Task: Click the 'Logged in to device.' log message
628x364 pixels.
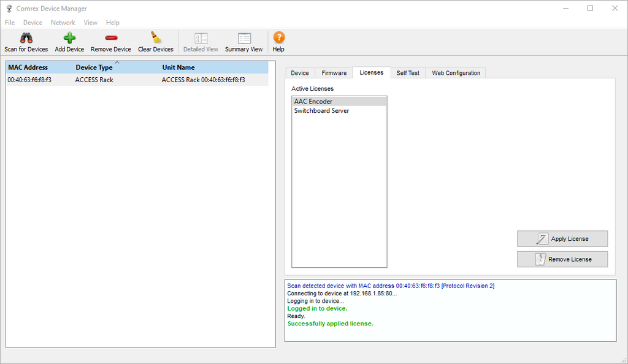Action: [317, 309]
